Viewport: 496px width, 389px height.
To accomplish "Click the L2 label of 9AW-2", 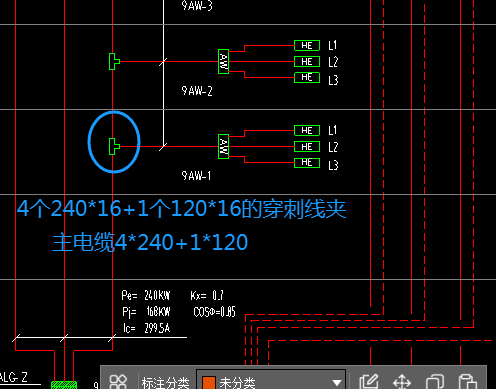I will click(x=333, y=62).
